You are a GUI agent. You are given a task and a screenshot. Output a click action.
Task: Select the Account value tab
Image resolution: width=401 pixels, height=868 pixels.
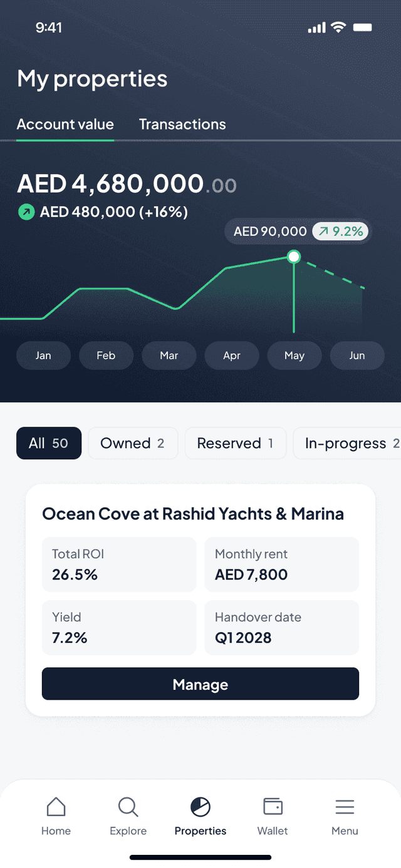(x=65, y=124)
